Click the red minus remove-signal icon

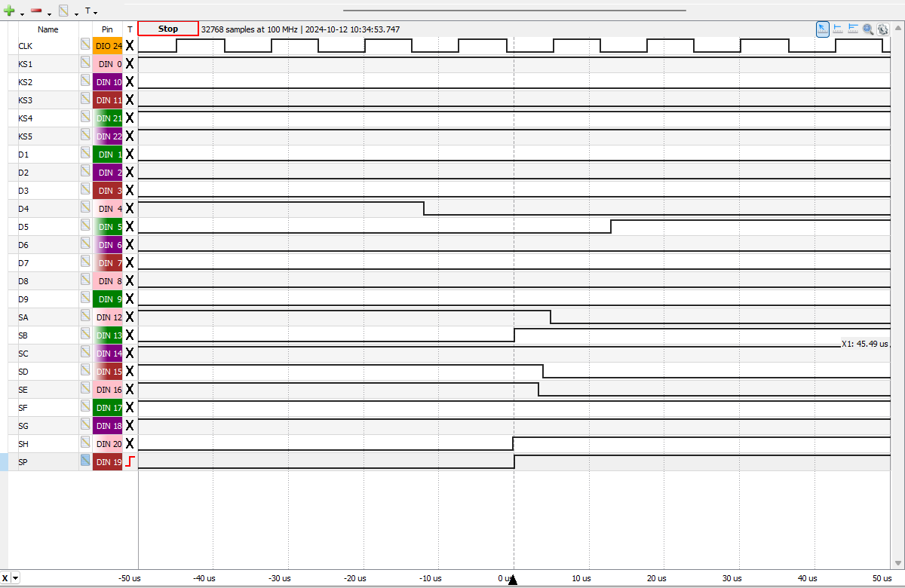35,11
